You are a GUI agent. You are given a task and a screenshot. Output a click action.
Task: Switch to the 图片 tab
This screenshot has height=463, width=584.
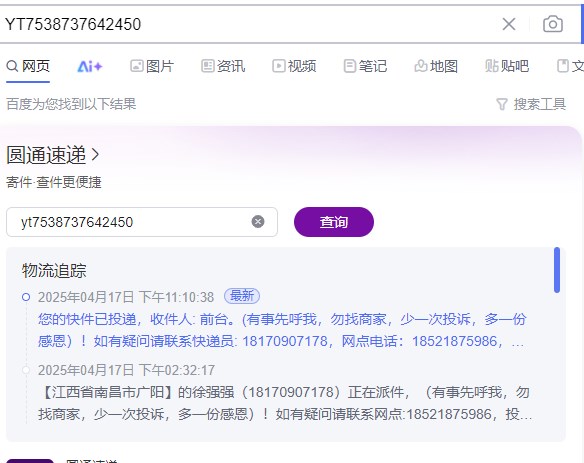(x=152, y=66)
